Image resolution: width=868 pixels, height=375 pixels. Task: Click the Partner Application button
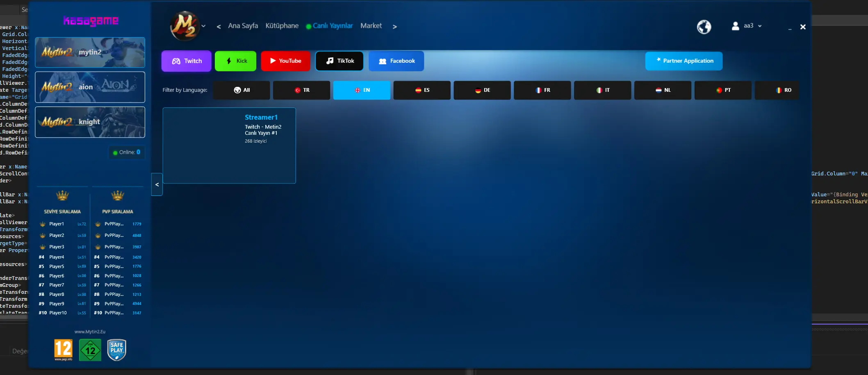tap(683, 61)
